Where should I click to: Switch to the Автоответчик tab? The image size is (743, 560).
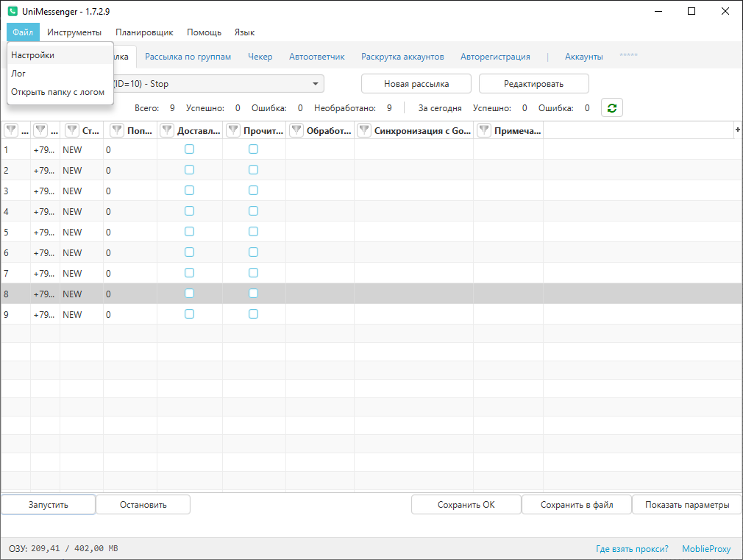316,57
